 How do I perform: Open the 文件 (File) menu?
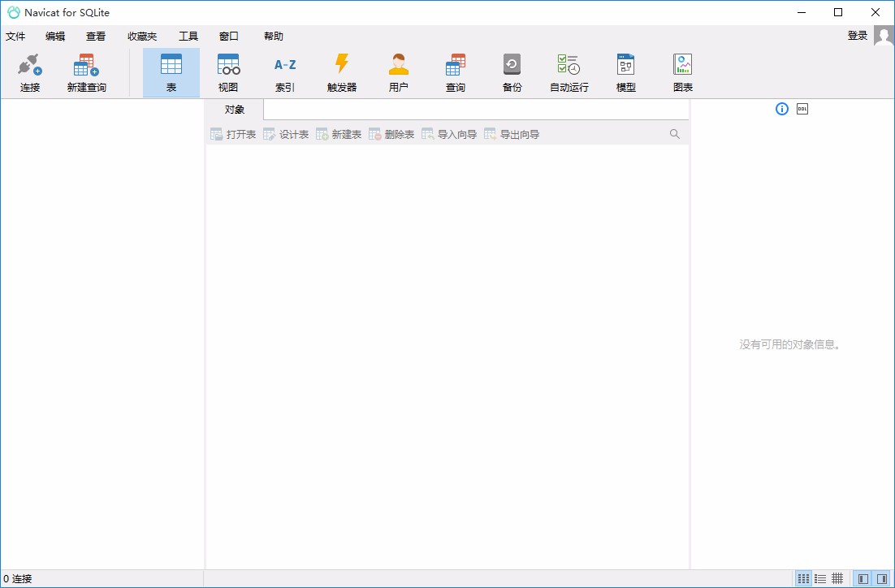[15, 36]
